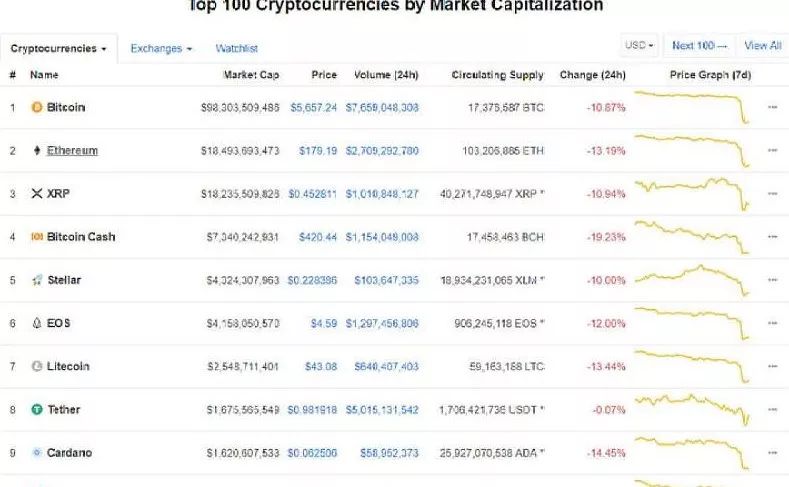
Task: Go to Next 100 cryptocurrencies
Action: 699,45
